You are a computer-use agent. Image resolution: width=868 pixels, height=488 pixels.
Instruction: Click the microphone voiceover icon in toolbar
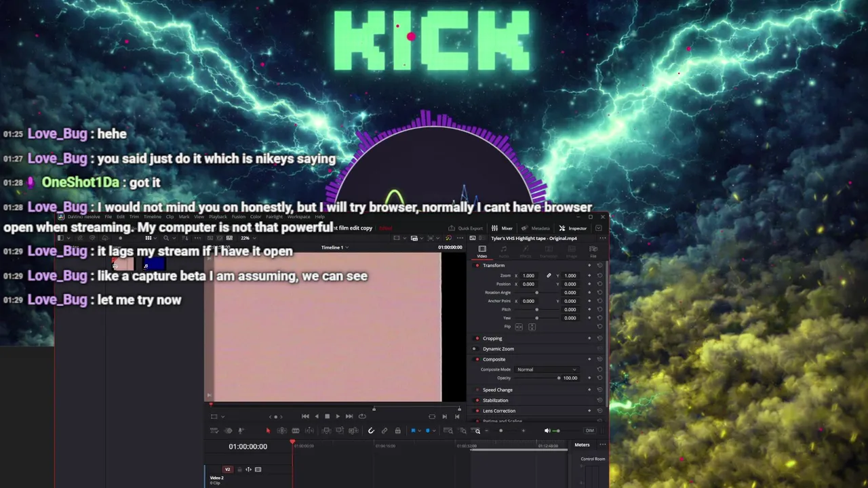[x=241, y=430]
